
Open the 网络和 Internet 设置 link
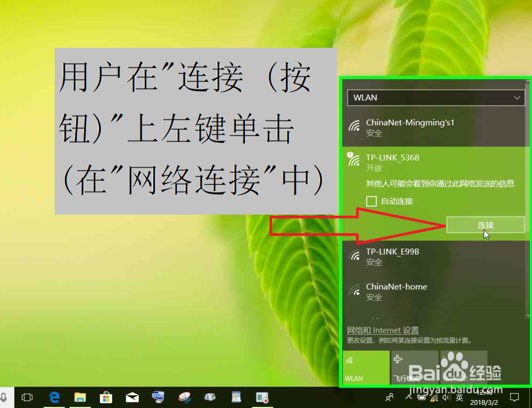point(383,330)
